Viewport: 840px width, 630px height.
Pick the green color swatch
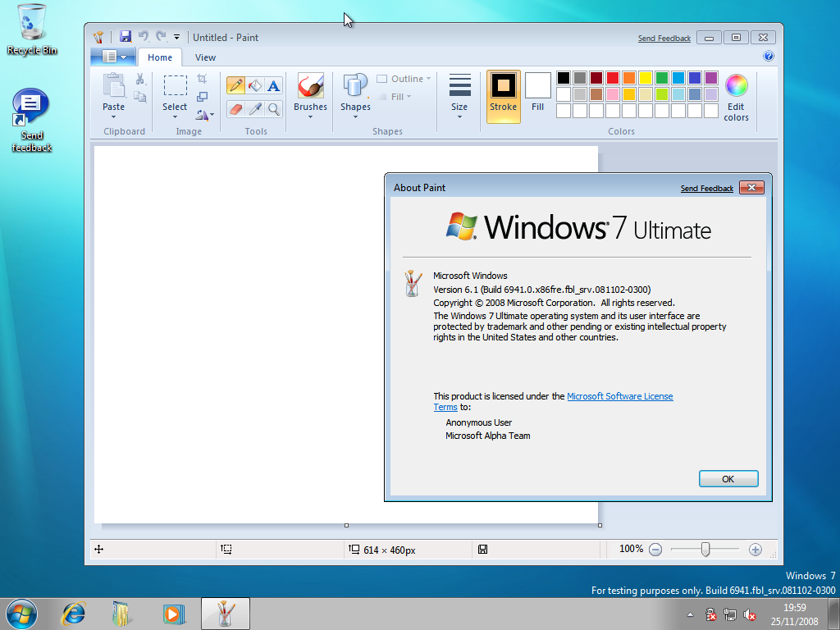(x=662, y=78)
